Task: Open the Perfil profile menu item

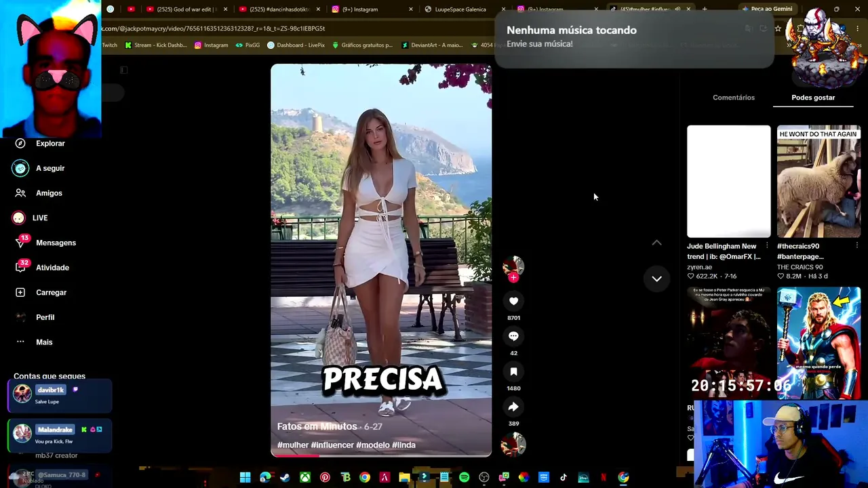Action: coord(45,317)
